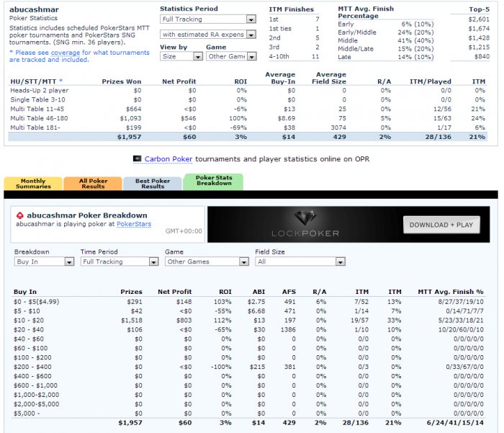
Task: Click the $803 net profit value
Action: click(x=184, y=321)
